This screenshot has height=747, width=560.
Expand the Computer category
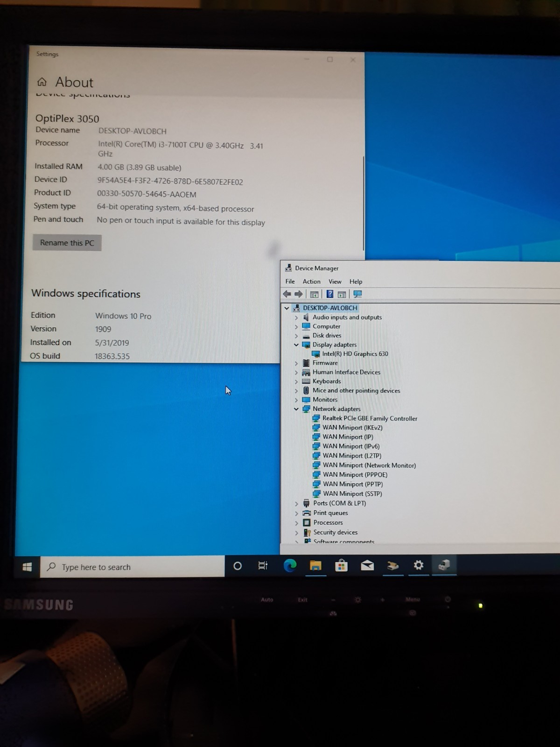296,327
